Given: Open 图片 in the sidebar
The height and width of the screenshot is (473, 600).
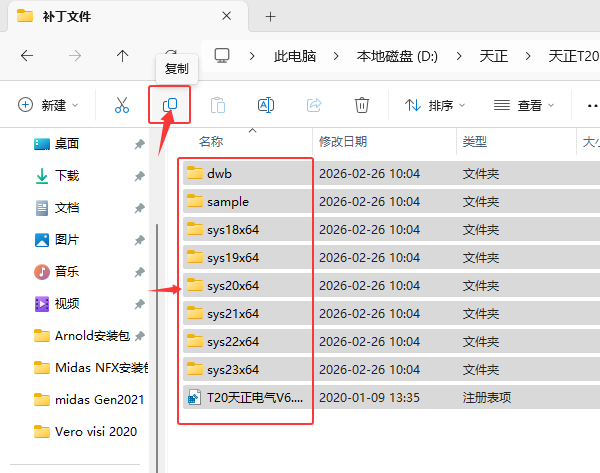Looking at the screenshot, I should [67, 240].
